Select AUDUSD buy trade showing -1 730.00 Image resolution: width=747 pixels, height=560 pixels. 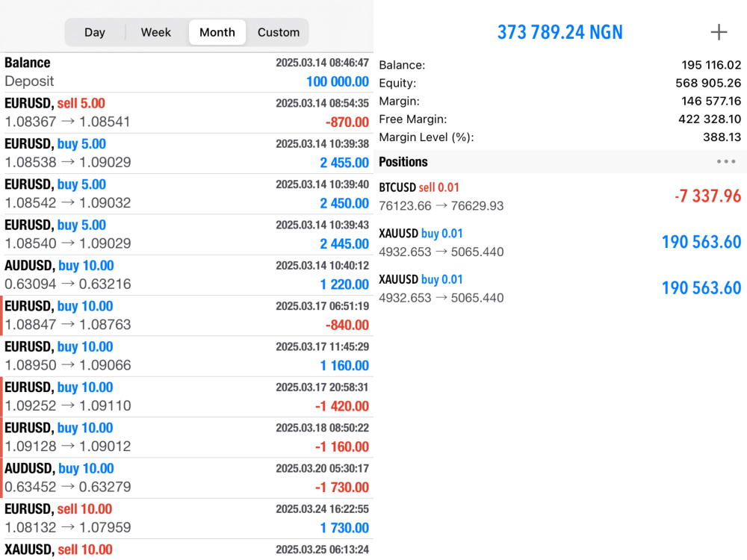(187, 478)
